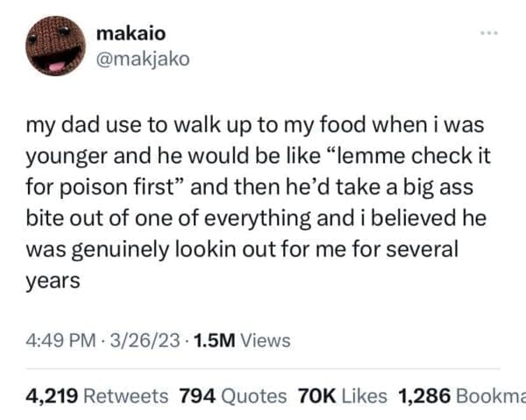
Task: Click the 3/26/23 post date
Action: tap(139, 339)
